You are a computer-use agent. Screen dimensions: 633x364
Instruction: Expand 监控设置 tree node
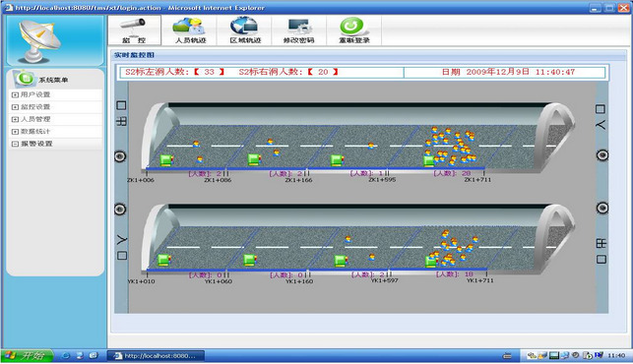pos(15,107)
